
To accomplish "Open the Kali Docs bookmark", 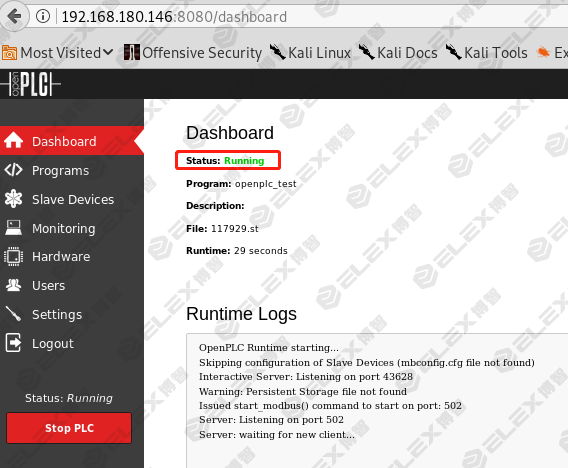I will click(x=398, y=53).
